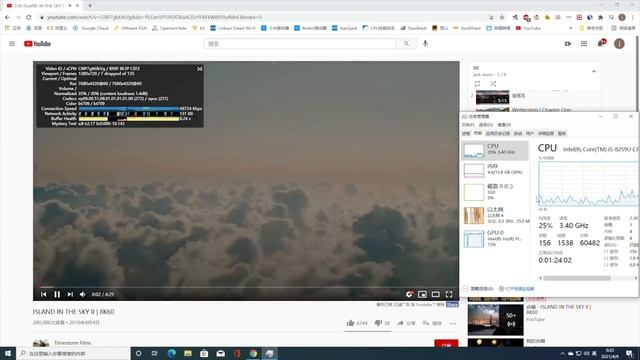The height and width of the screenshot is (360, 640).
Task: Enter fullscreen video mode
Action: tap(449, 294)
